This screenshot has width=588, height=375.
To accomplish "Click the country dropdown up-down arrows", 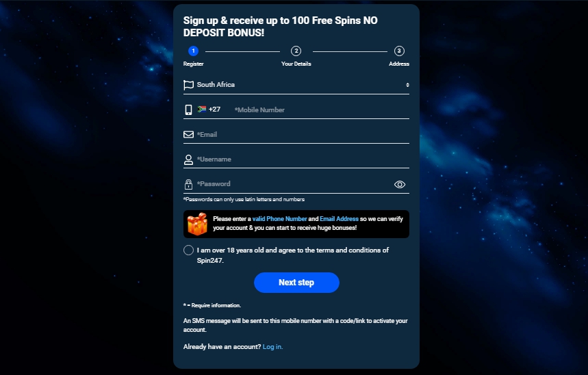I will click(407, 85).
